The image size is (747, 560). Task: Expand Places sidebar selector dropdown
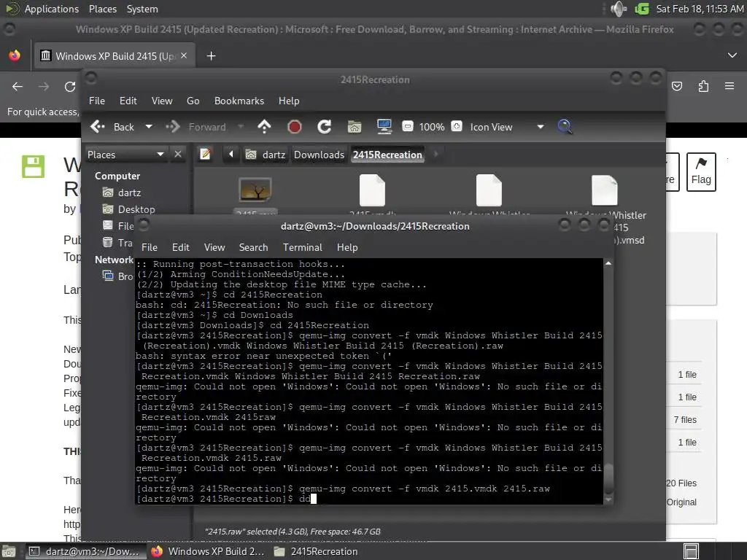(125, 155)
